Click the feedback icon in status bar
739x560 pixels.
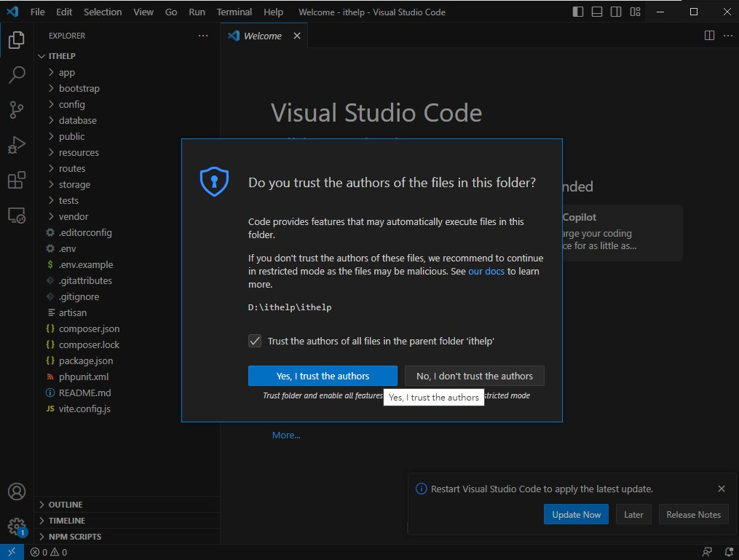click(x=707, y=552)
